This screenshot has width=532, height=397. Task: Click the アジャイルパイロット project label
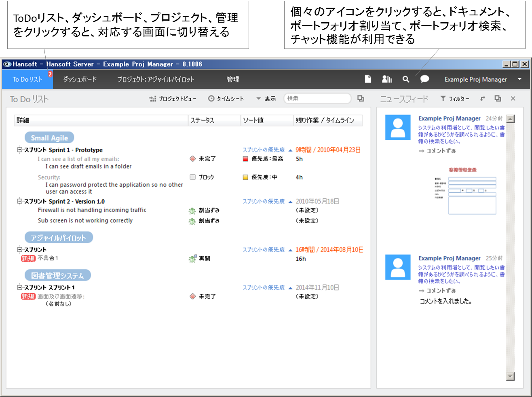point(59,238)
